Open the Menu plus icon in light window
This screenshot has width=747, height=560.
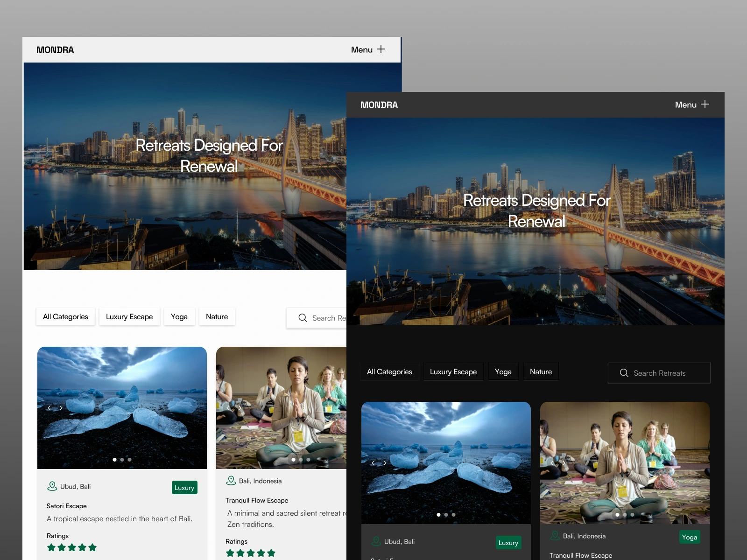(x=381, y=49)
